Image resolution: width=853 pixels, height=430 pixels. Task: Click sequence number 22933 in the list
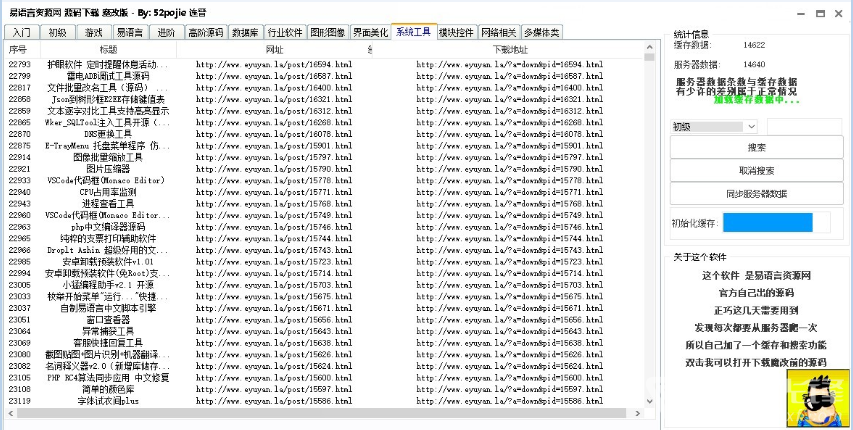[20, 180]
